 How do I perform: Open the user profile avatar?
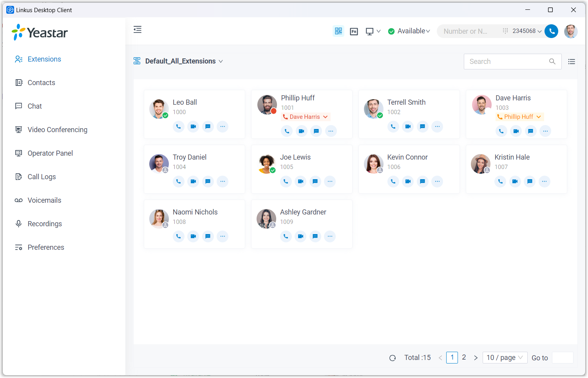point(571,31)
